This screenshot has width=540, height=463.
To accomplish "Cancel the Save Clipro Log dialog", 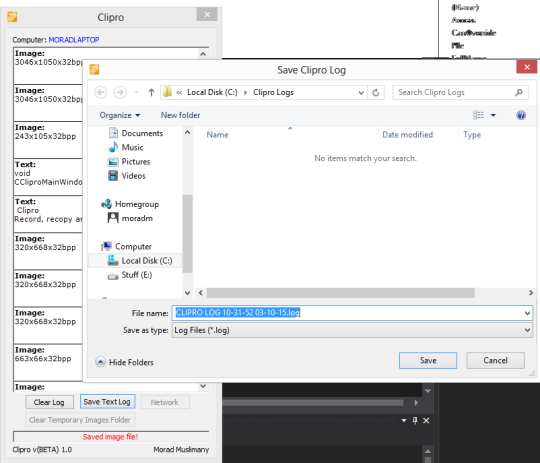I will [495, 360].
